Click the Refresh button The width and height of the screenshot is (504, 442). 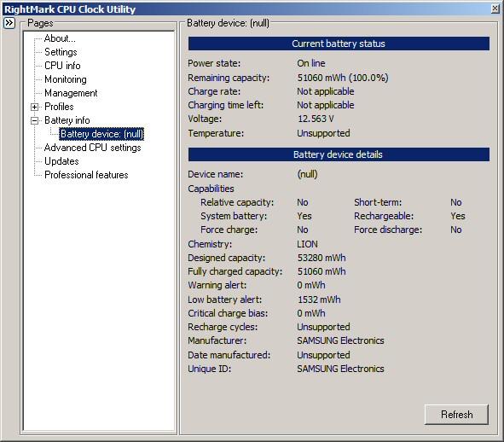[x=456, y=415]
